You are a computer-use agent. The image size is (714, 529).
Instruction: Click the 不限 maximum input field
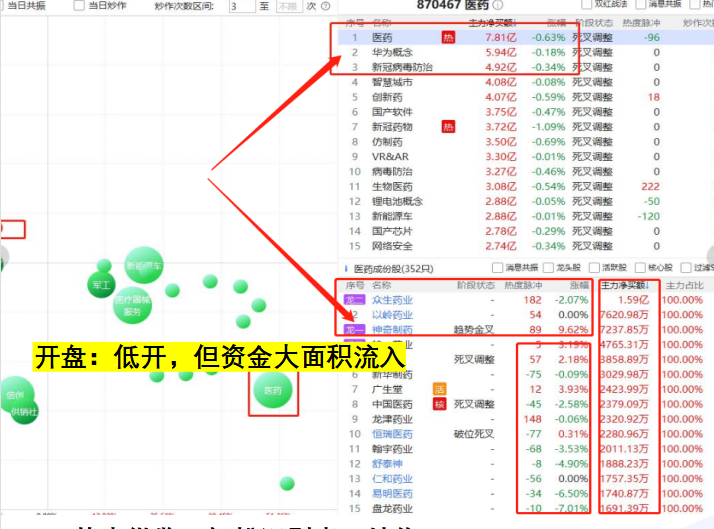coord(289,6)
